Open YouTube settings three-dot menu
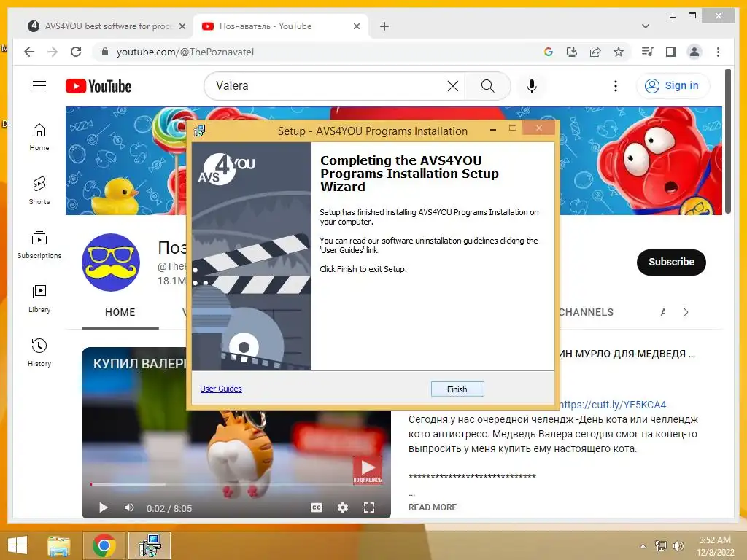Viewport: 747px width, 560px height. point(616,86)
